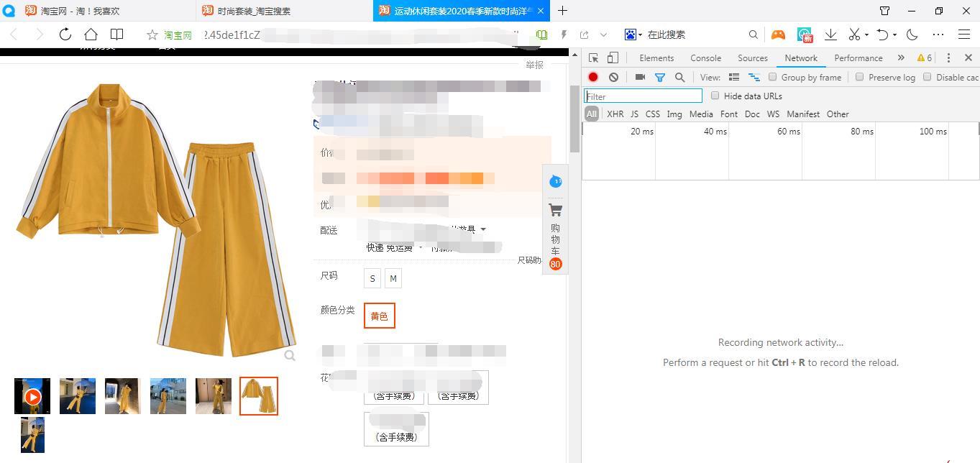Enable the Preserve log checkbox
Image resolution: width=980 pixels, height=463 pixels.
pyautogui.click(x=859, y=77)
